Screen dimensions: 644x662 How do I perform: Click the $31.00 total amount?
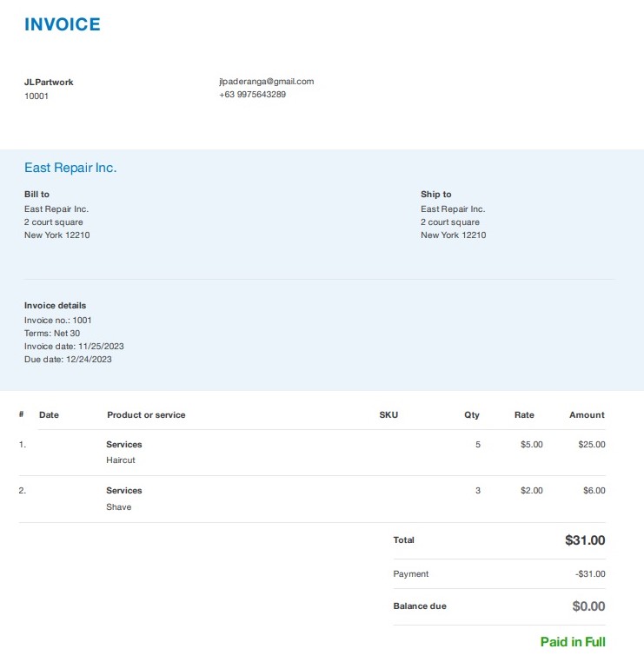[x=585, y=540]
